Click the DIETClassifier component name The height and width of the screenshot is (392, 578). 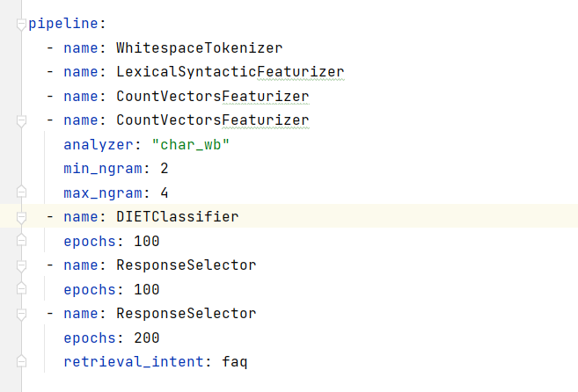tap(177, 216)
